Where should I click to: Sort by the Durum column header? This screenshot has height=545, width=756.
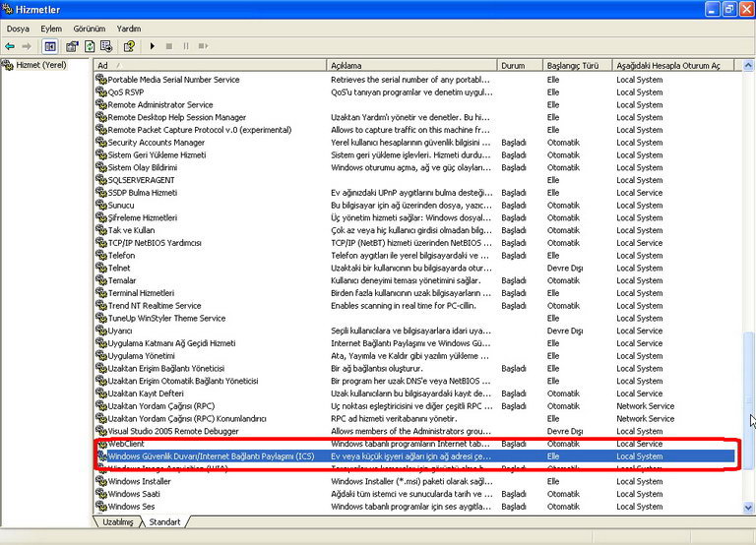(520, 65)
